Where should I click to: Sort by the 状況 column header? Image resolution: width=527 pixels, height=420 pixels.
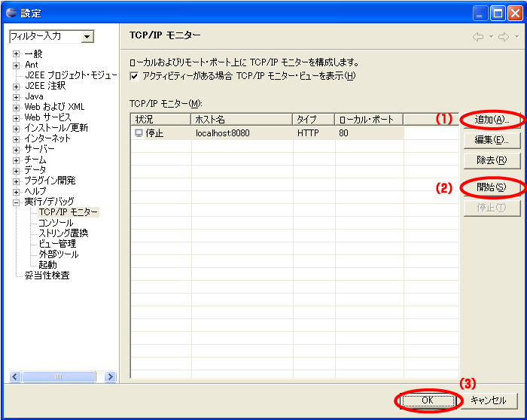point(161,120)
